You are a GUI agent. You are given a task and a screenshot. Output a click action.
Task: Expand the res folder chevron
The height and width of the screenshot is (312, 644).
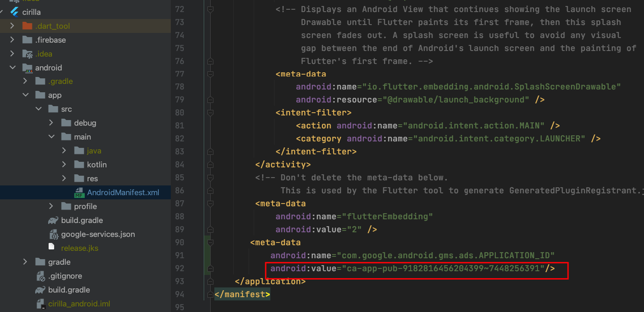pos(64,178)
